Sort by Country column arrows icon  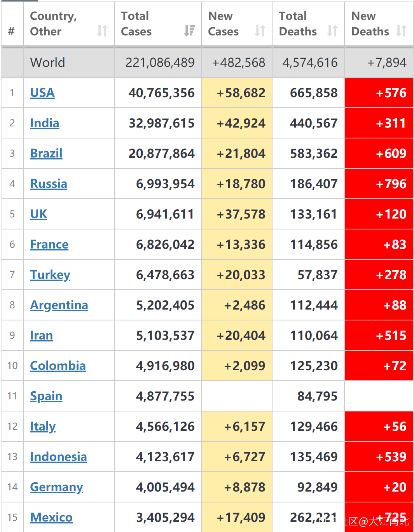click(x=102, y=31)
